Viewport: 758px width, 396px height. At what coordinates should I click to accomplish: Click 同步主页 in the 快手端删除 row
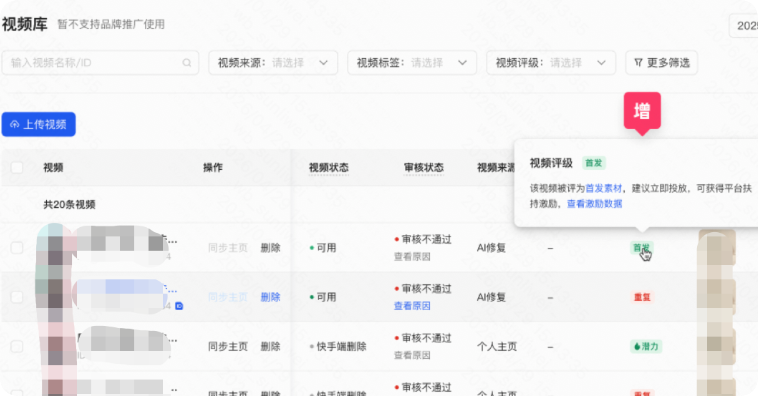pyautogui.click(x=228, y=346)
